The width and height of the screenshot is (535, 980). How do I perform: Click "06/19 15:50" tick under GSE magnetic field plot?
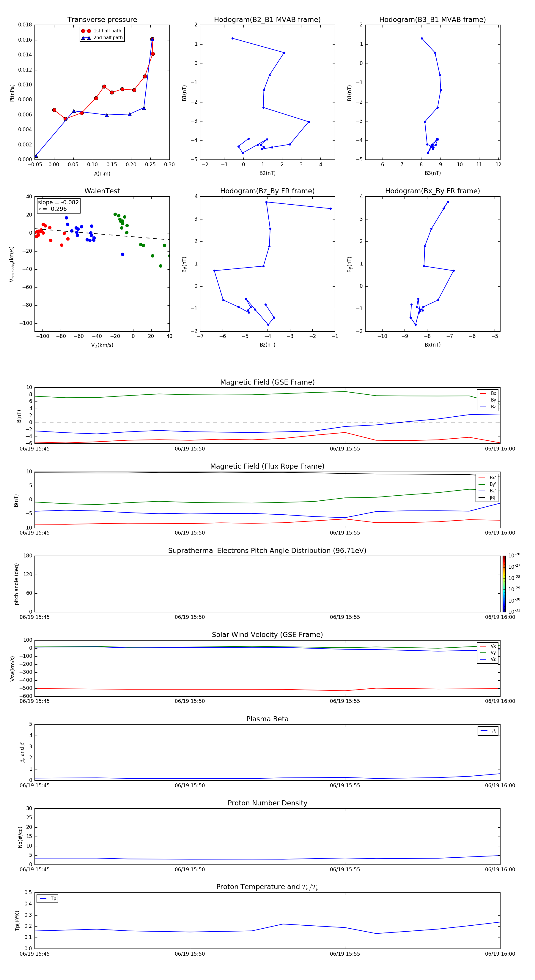click(190, 448)
